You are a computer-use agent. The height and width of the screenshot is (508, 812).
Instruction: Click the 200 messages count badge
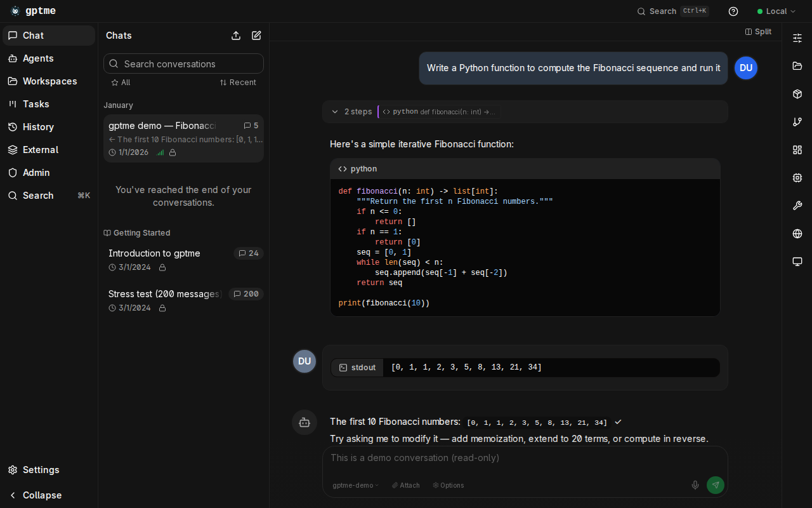pyautogui.click(x=246, y=294)
